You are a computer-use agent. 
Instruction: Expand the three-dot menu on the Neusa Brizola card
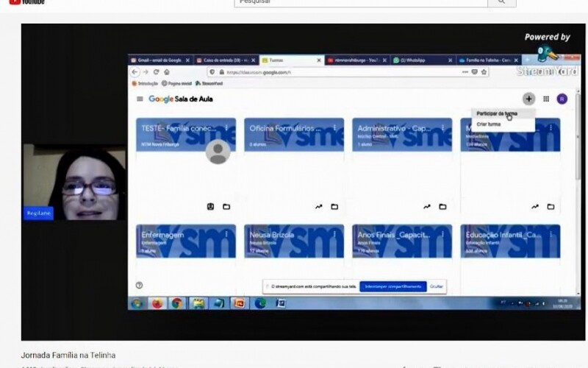tap(334, 235)
